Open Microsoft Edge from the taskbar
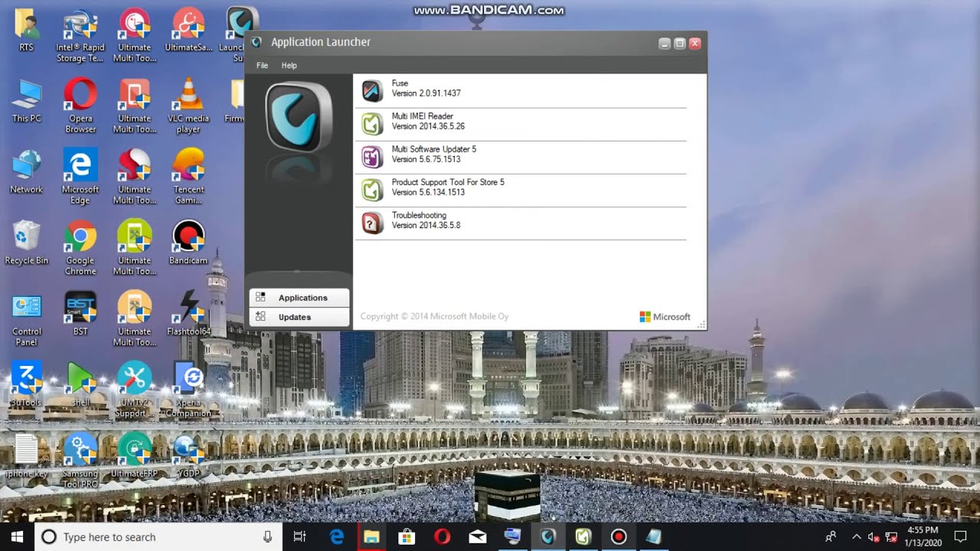 pos(337,537)
